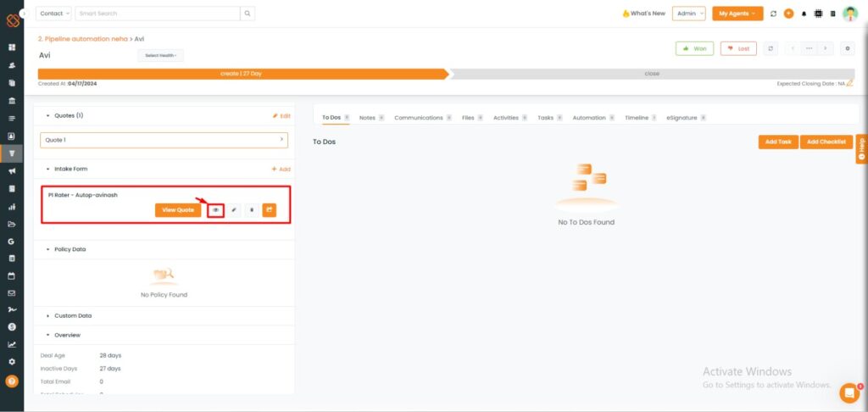Click the orange share icon on intake form
Viewport: 868px width, 412px height.
pos(269,210)
